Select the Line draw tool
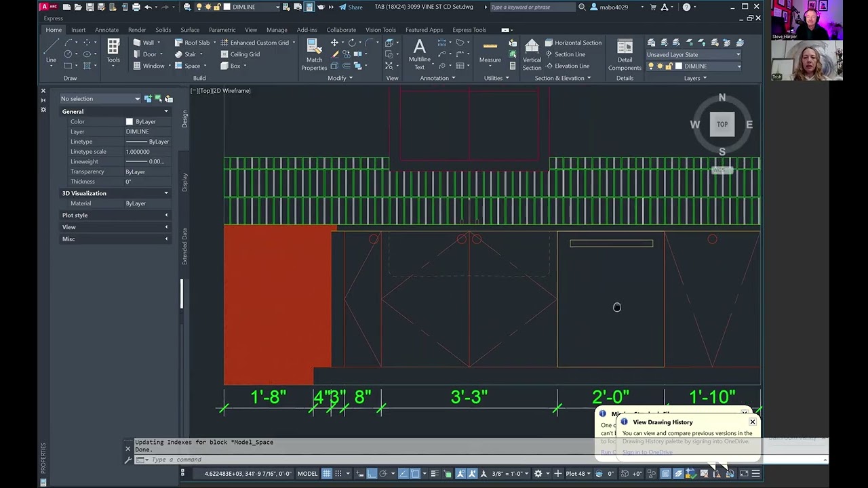The width and height of the screenshot is (868, 488). [51, 52]
